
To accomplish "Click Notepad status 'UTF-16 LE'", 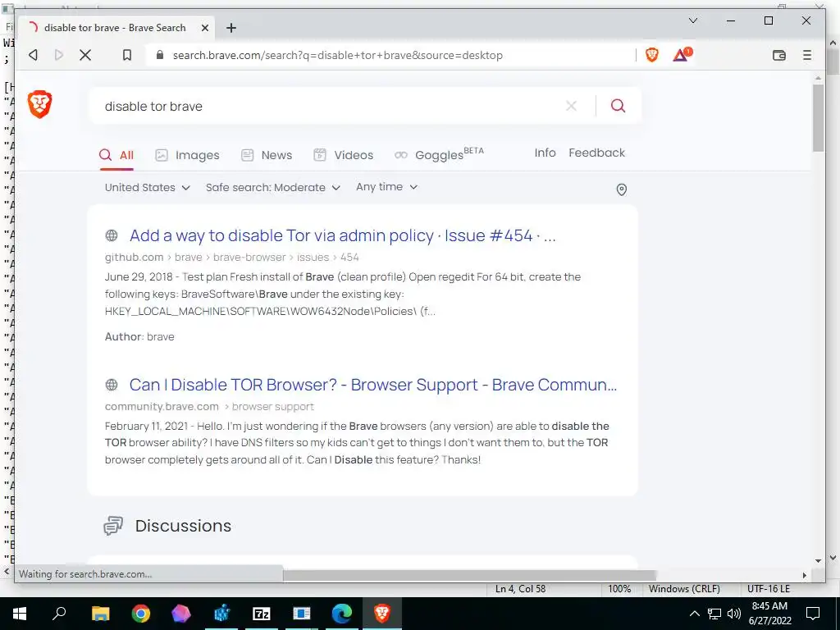I will (769, 589).
